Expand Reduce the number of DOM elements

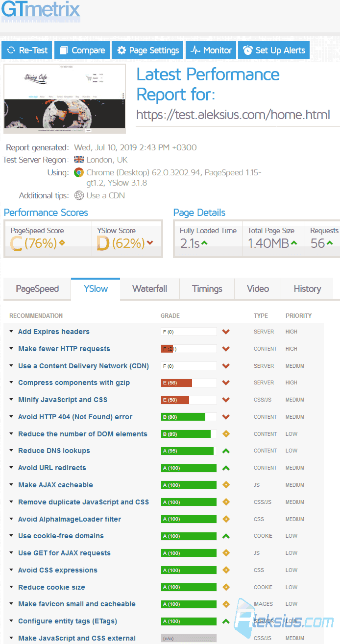[x=82, y=434]
